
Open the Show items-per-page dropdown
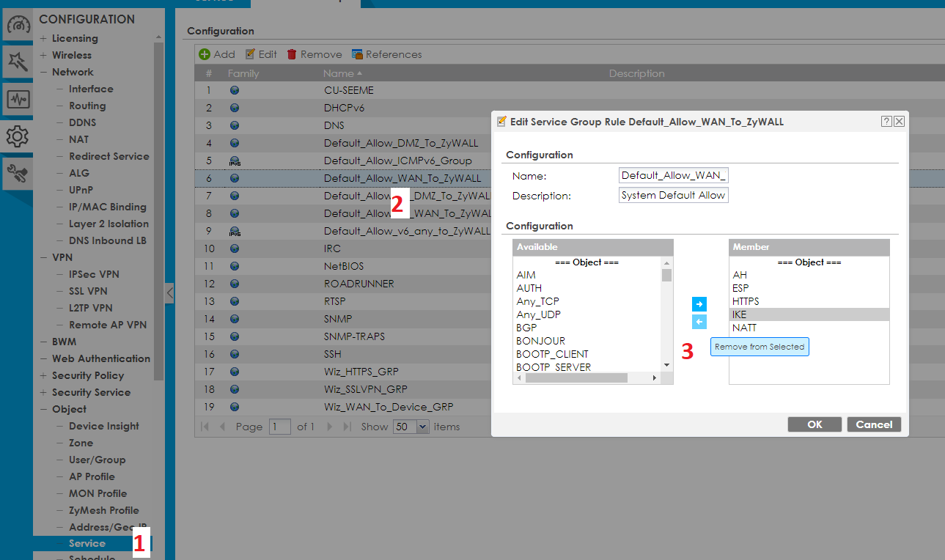click(x=422, y=427)
